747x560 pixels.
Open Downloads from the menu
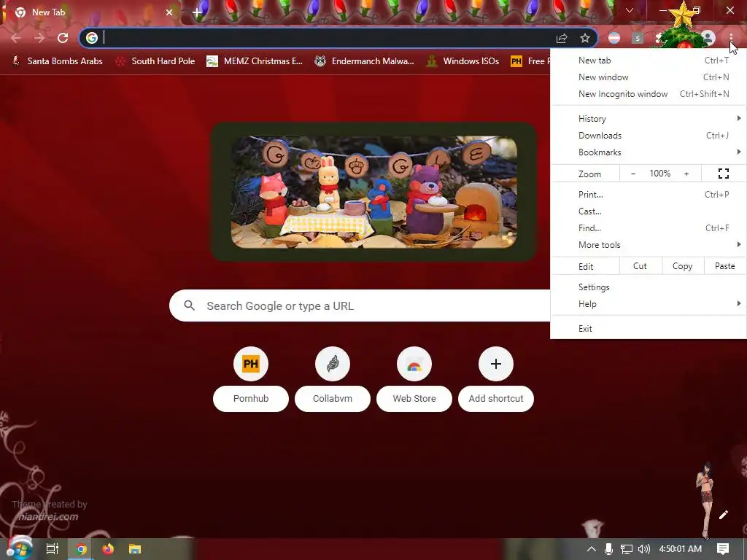coord(649,136)
